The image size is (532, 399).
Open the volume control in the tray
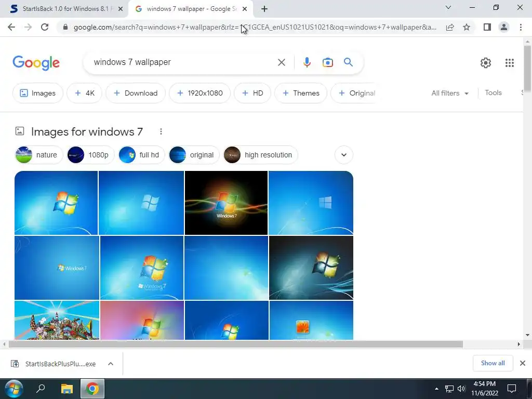tap(461, 389)
